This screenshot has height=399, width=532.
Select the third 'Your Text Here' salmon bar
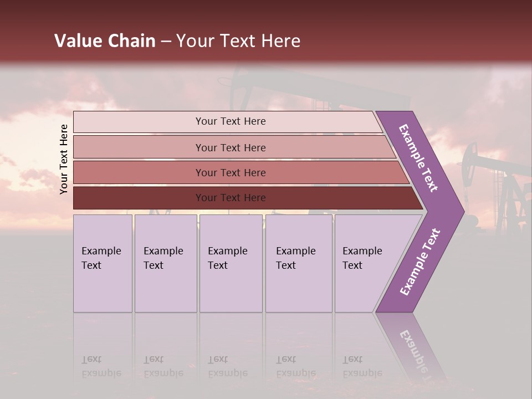click(231, 172)
